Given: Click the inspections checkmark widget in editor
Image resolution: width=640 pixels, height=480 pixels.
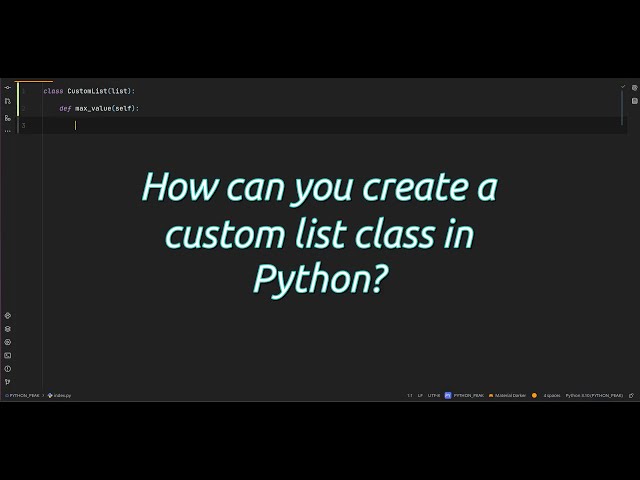Looking at the screenshot, I should 623,87.
